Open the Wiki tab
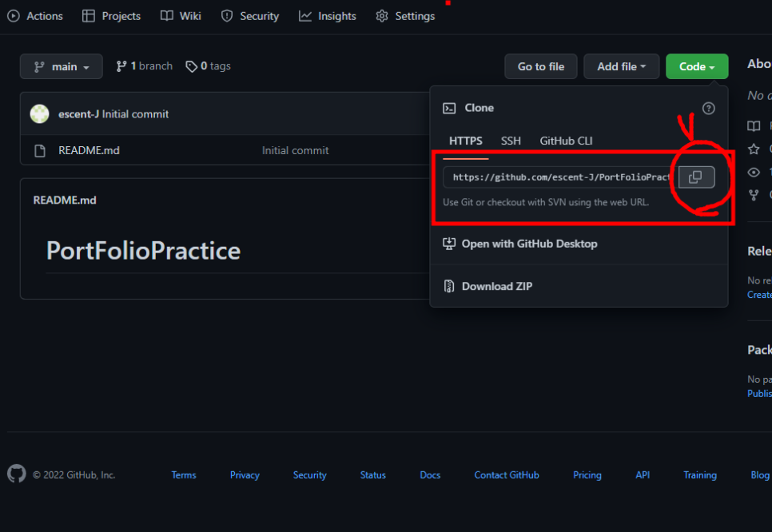The height and width of the screenshot is (532, 772). coord(181,16)
